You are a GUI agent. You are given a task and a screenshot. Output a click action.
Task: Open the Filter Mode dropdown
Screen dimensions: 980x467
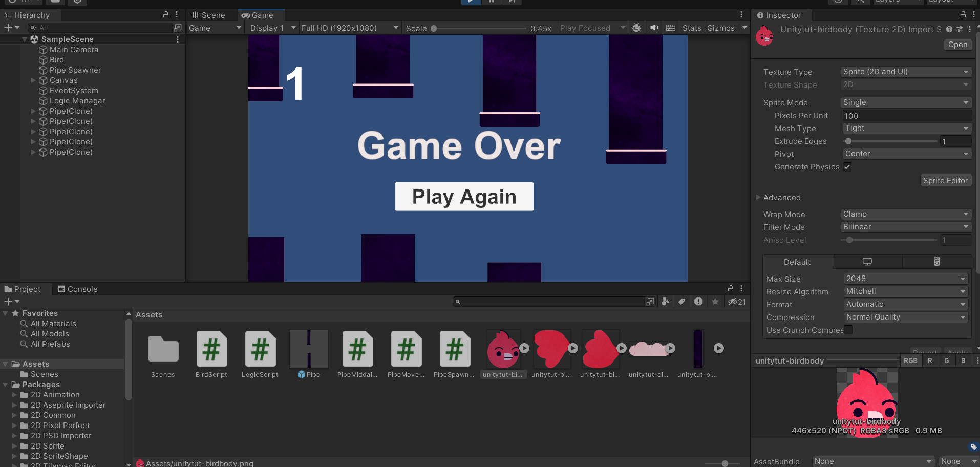(906, 227)
